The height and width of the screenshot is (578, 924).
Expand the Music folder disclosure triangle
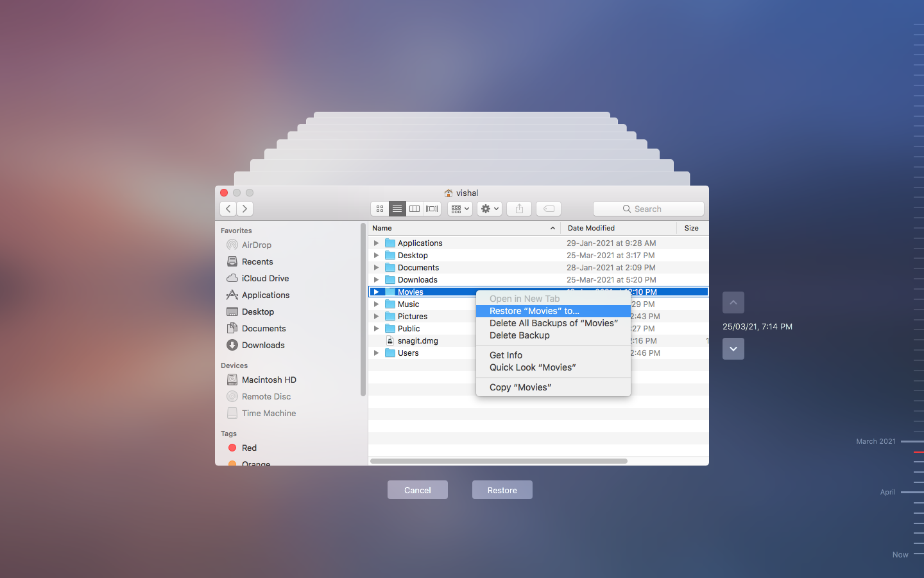(377, 304)
